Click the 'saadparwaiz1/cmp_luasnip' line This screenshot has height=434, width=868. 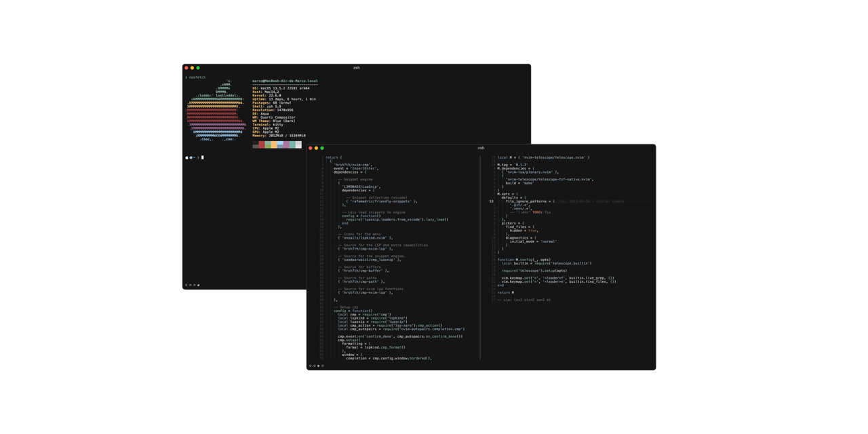pos(370,260)
